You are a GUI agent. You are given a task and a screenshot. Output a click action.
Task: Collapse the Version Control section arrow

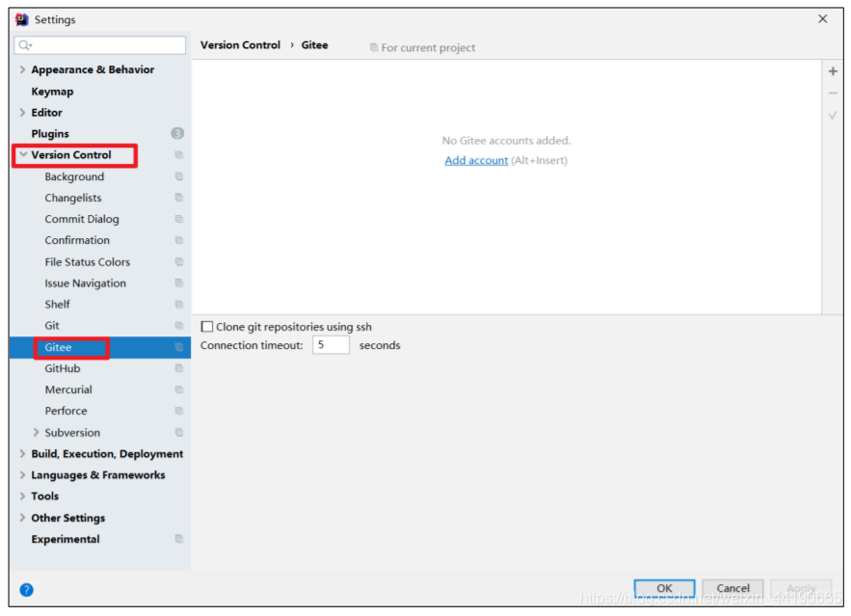pos(23,154)
